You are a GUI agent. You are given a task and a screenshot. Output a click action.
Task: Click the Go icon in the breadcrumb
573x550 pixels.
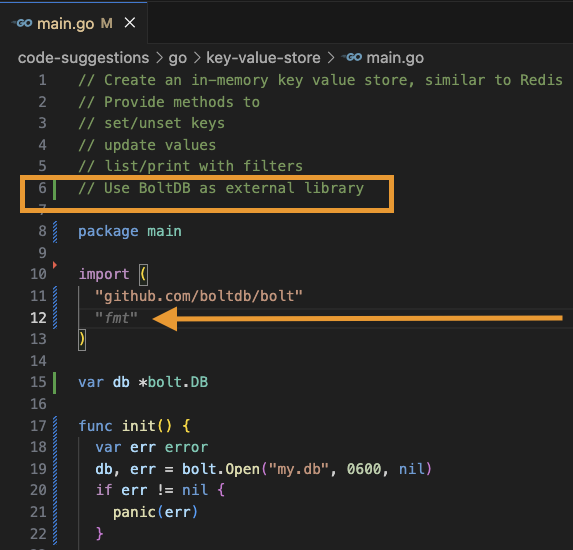[x=352, y=57]
